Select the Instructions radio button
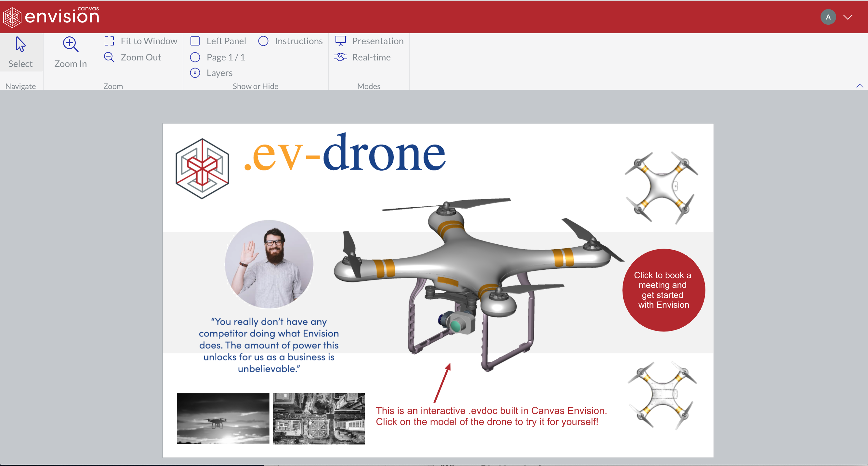Screen dimensions: 868x466 pos(264,41)
